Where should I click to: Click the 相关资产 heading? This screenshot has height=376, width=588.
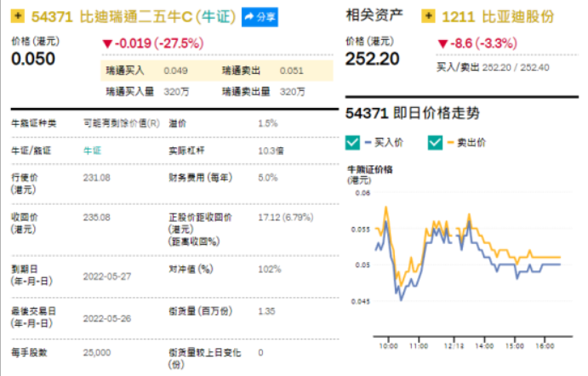(x=374, y=15)
